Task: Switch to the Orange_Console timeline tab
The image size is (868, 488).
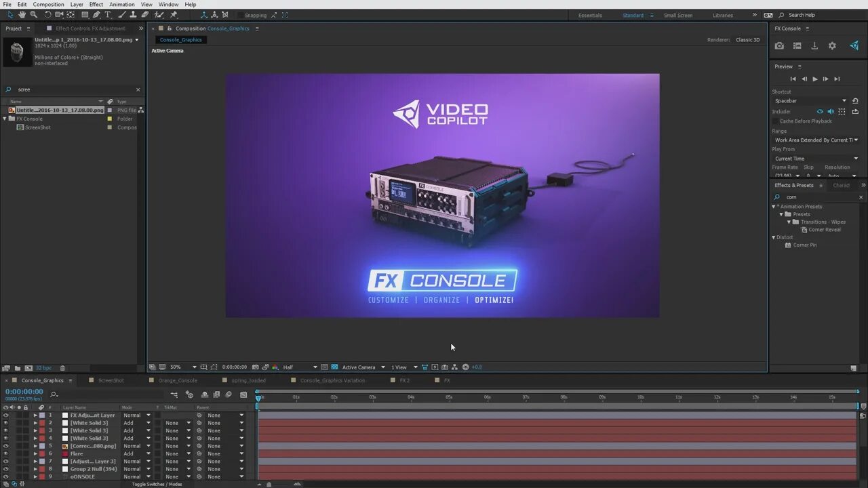Action: point(178,380)
